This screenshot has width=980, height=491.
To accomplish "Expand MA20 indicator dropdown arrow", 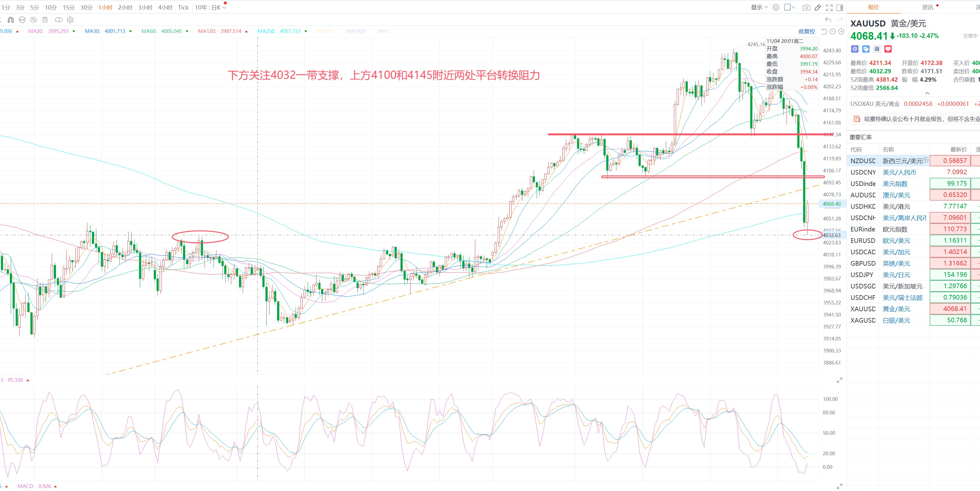I will point(74,32).
